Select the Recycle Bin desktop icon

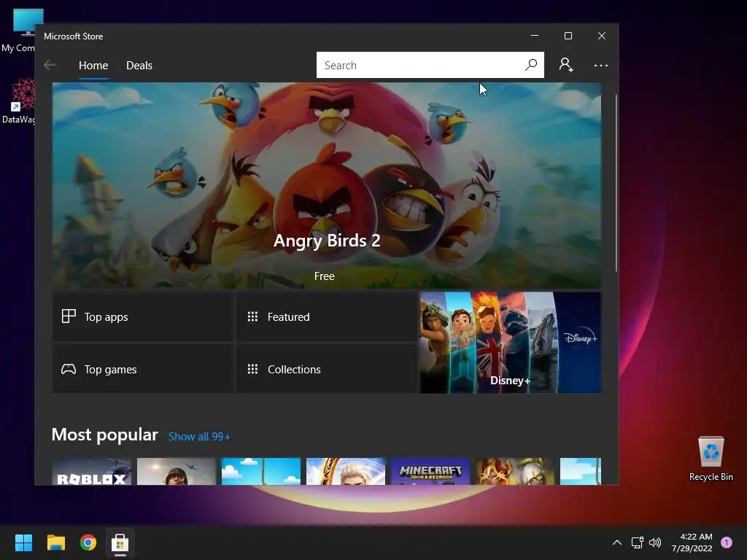[711, 458]
